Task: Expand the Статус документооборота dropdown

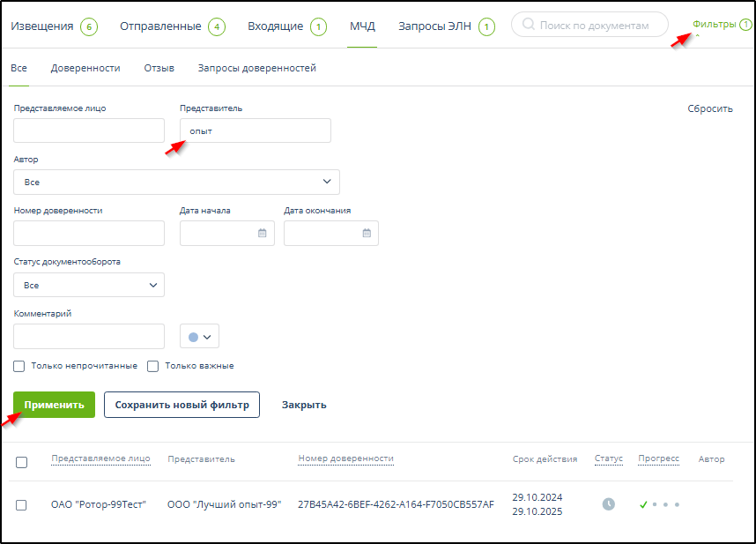Action: pos(89,285)
